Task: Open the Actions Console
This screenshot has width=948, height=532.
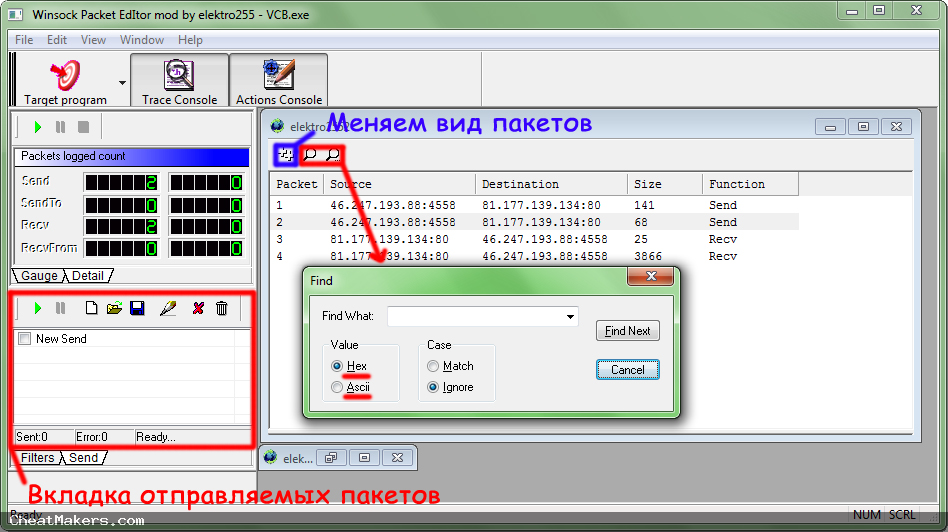Action: (x=279, y=80)
